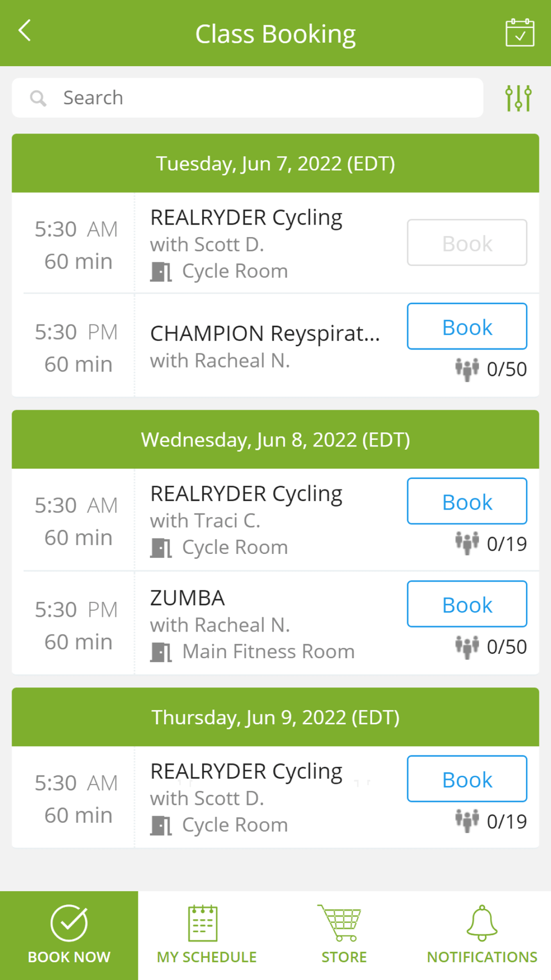Open the calendar checkmark icon
Viewport: 551px width, 980px height.
click(x=520, y=33)
